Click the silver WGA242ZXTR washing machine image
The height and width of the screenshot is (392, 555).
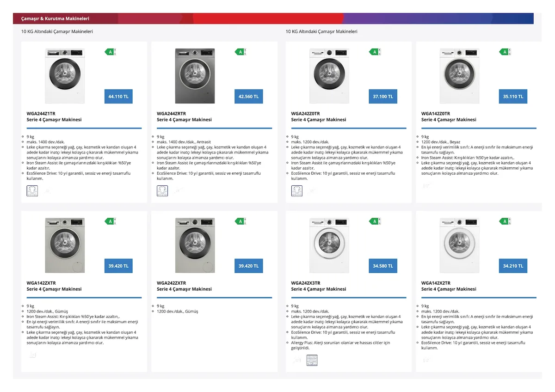coord(195,245)
